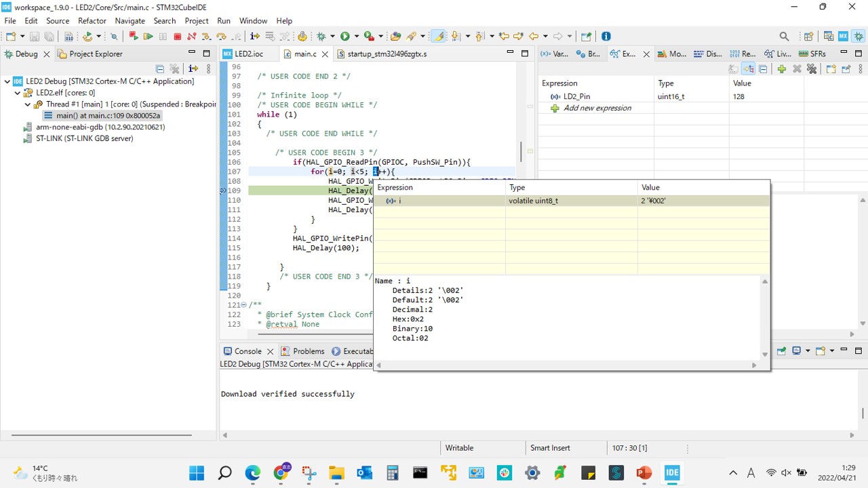The height and width of the screenshot is (488, 868).
Task: Open Back navigation history dropdown
Action: pyautogui.click(x=545, y=36)
